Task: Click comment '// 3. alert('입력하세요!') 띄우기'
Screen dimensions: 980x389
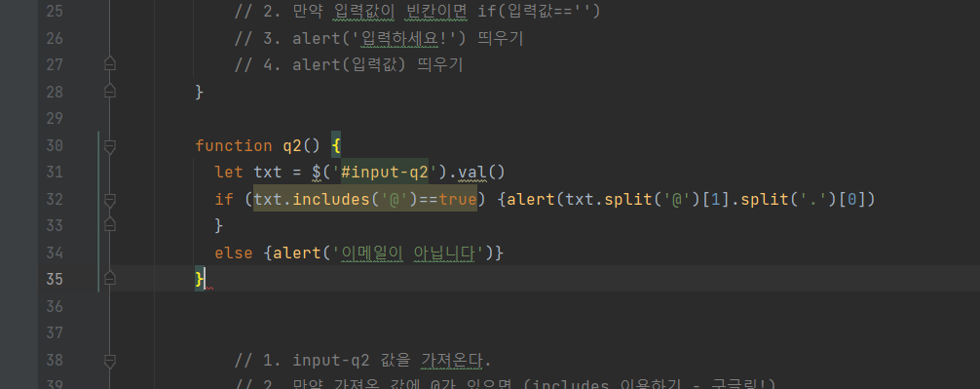Action: (x=379, y=39)
